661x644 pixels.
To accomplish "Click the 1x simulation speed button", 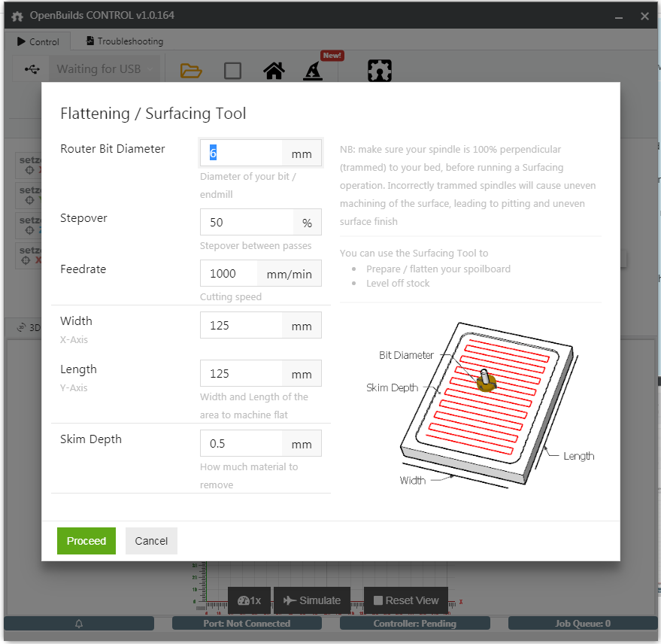I will click(249, 600).
